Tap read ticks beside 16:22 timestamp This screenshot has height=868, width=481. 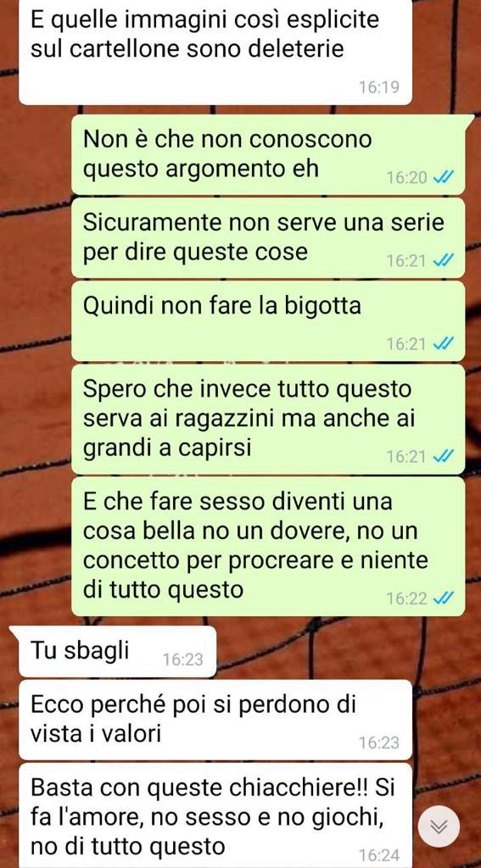[444, 598]
